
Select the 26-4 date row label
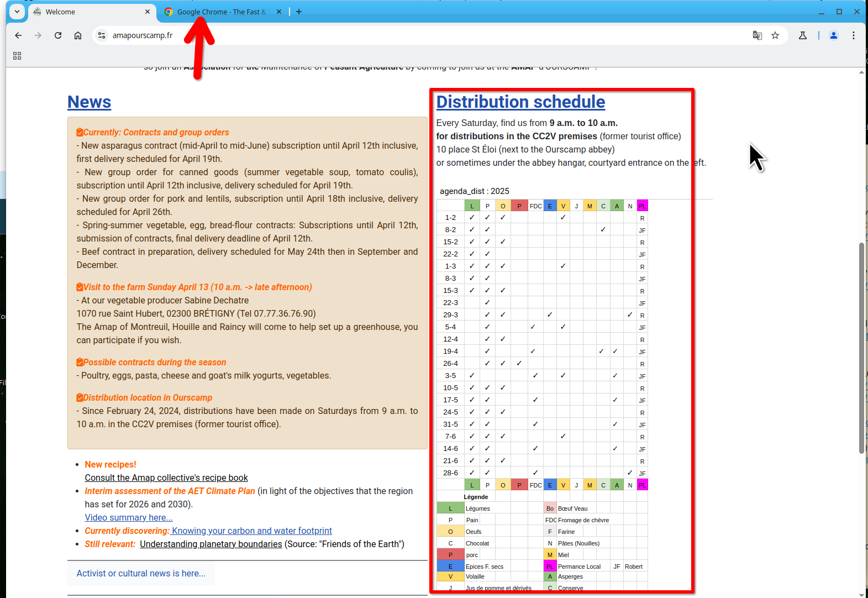pos(450,364)
